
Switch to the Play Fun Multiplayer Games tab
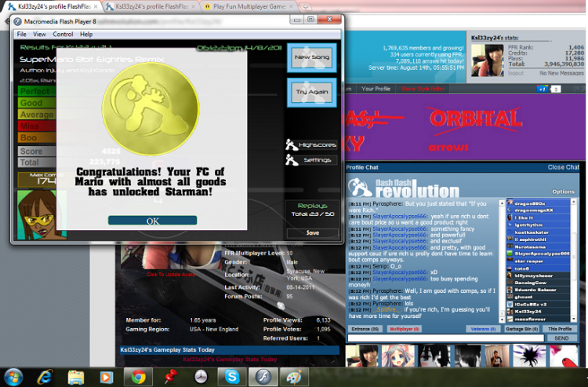click(x=250, y=6)
